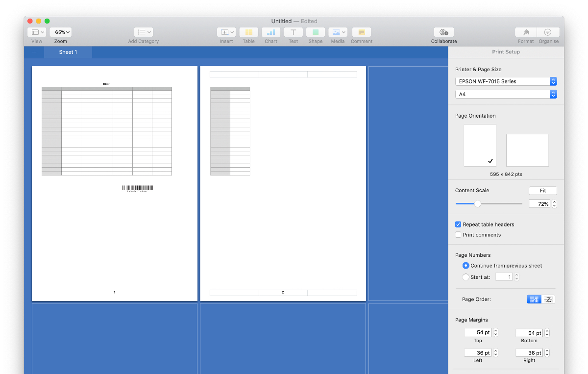Viewport: 588px width, 374px height.
Task: Uncheck Repeat table headers
Action: [459, 224]
